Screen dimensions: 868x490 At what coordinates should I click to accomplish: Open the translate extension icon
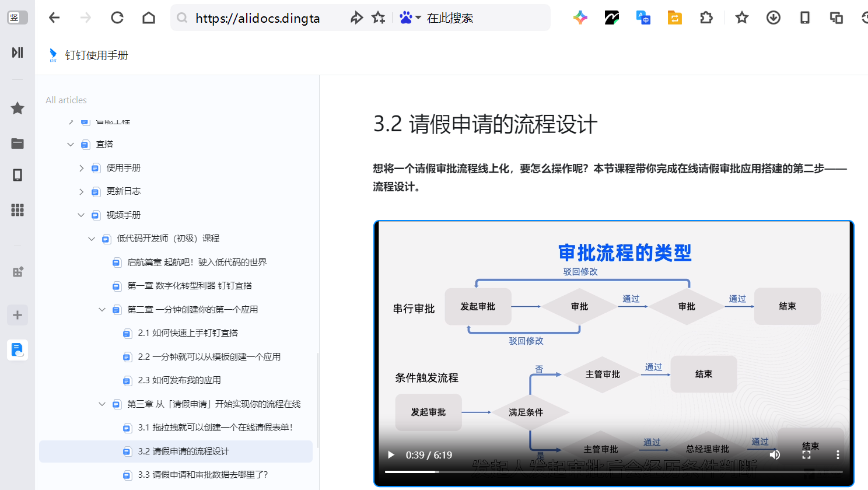[x=643, y=17]
